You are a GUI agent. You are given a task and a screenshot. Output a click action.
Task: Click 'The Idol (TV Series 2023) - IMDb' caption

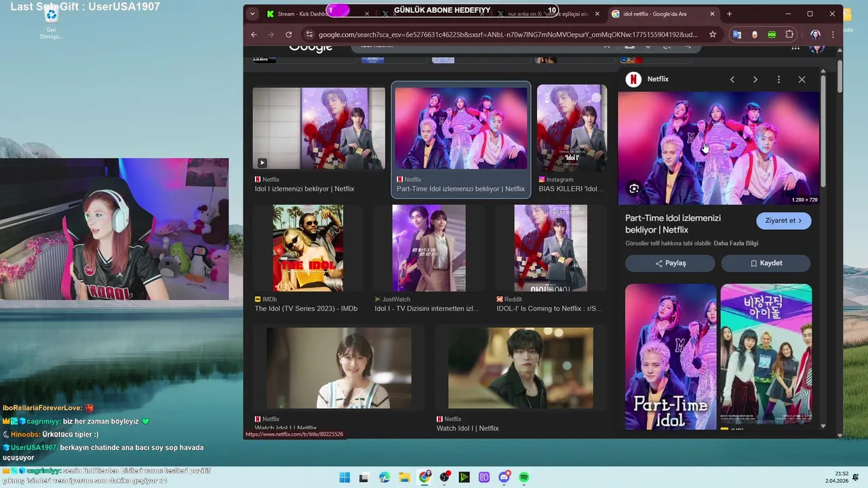pos(306,308)
